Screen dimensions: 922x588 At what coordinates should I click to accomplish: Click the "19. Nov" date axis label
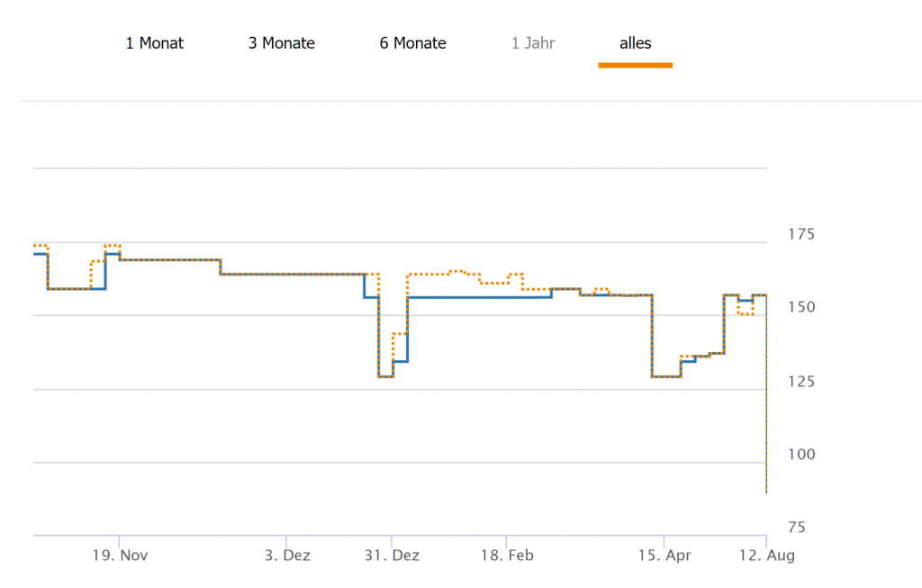121,556
